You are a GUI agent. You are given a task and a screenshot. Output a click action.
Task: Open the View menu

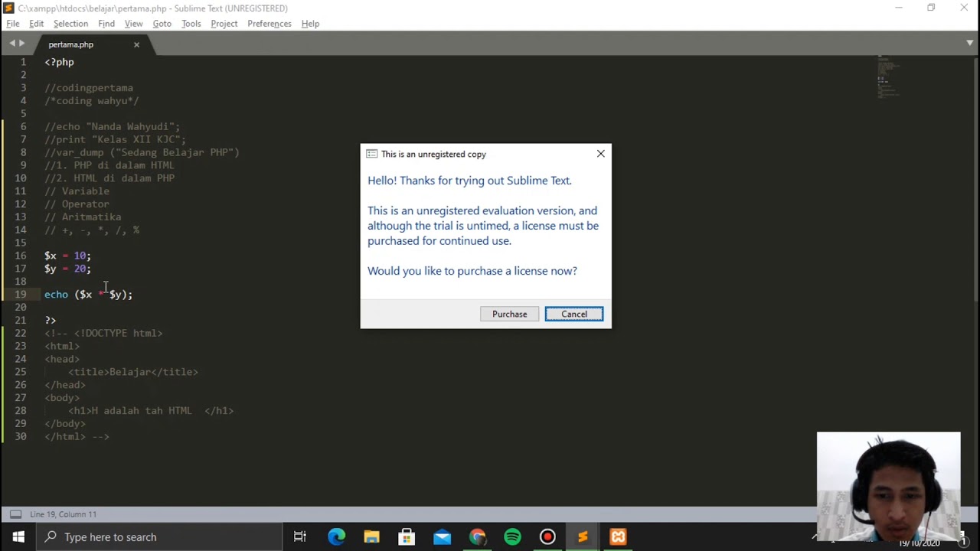click(133, 24)
